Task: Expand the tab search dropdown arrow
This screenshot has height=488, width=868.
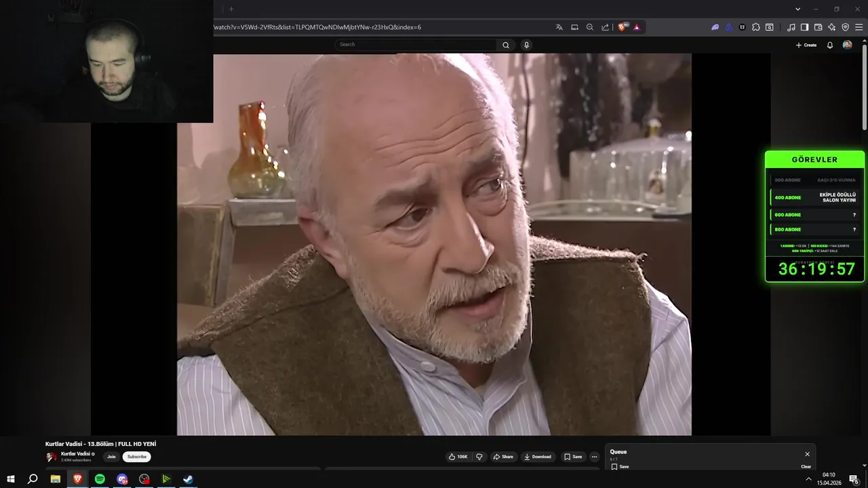Action: click(x=797, y=9)
